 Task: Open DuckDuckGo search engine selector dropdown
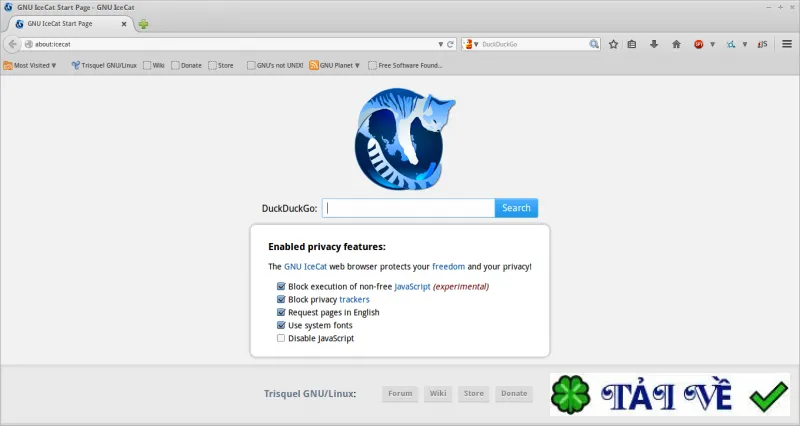(470, 44)
